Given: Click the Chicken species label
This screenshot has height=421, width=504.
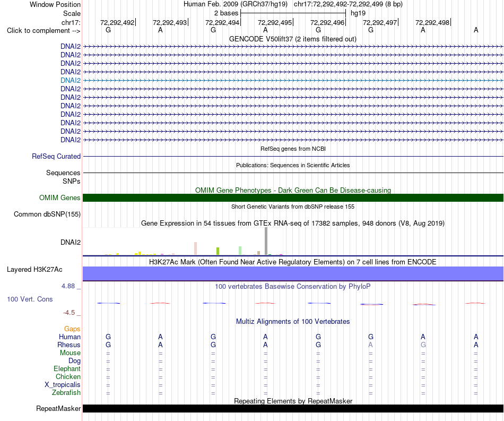Looking at the screenshot, I should 68,376.
